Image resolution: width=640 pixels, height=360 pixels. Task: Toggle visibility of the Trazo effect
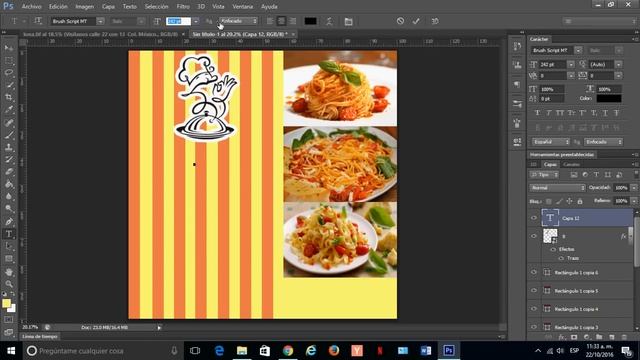pyautogui.click(x=561, y=258)
